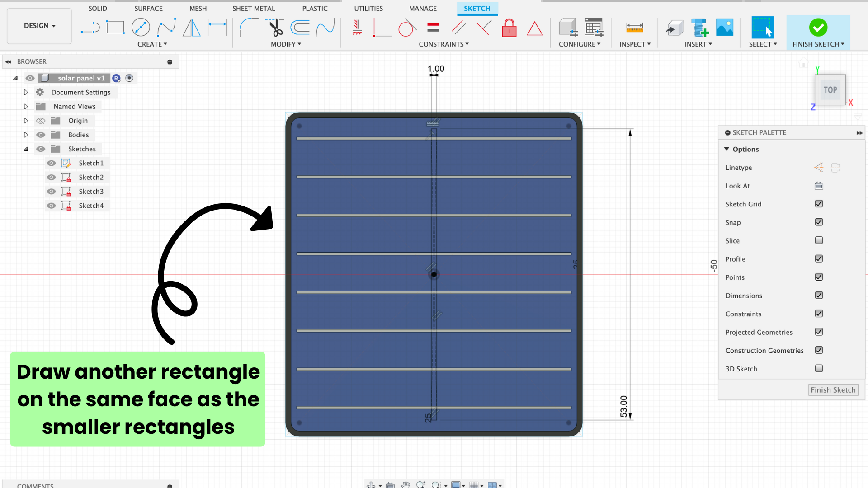Open the INSERT dropdown menu
Image resolution: width=868 pixels, height=488 pixels.
coord(698,44)
